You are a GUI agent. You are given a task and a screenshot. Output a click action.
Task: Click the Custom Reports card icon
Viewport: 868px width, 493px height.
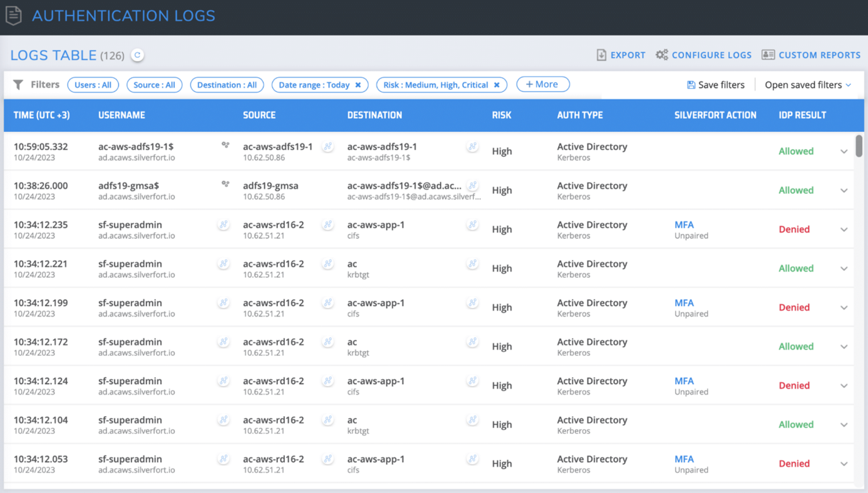click(x=768, y=55)
